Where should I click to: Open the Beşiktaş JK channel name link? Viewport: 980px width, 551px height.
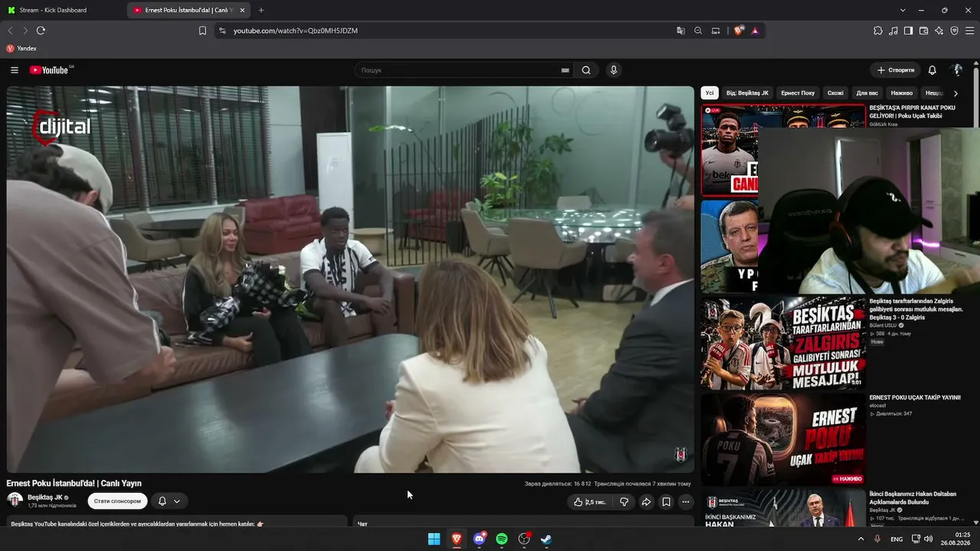[45, 497]
